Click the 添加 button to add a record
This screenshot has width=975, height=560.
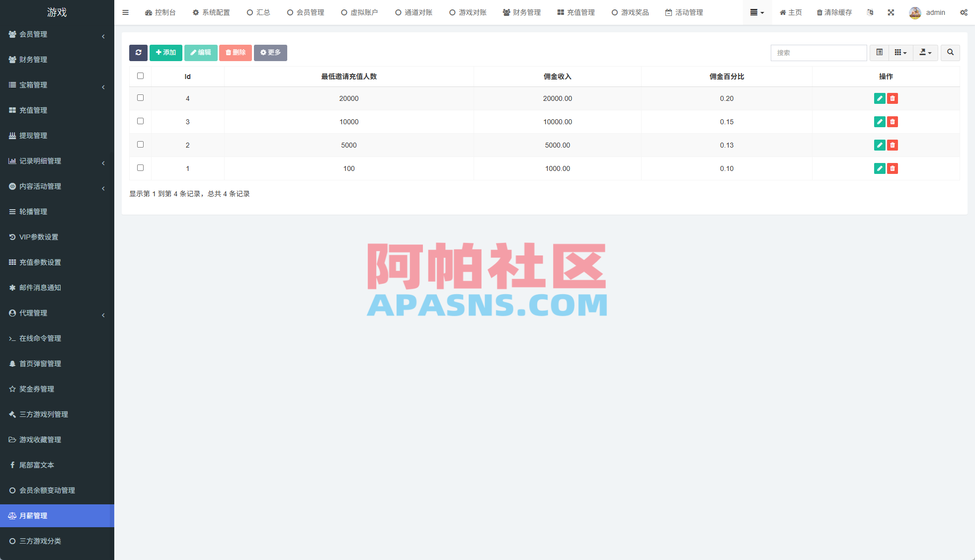pos(166,53)
